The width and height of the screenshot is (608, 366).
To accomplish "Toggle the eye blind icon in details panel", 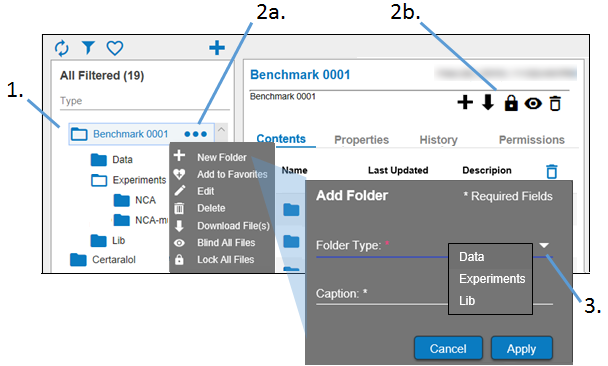I will (x=533, y=104).
